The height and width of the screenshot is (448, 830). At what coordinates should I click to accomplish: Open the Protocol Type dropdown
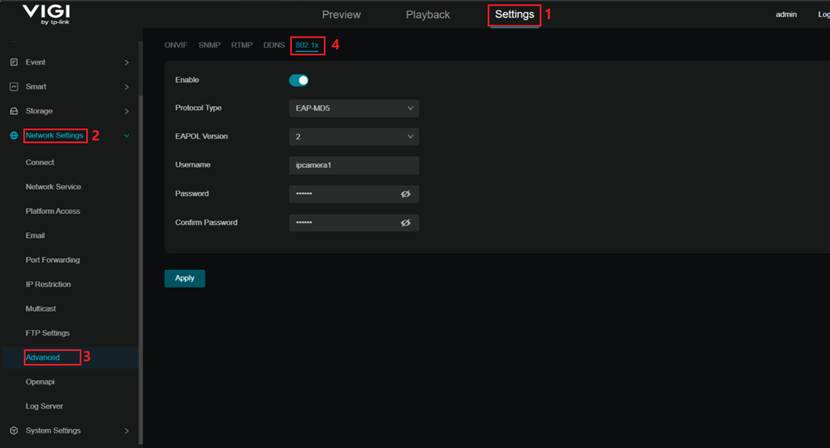pyautogui.click(x=353, y=108)
